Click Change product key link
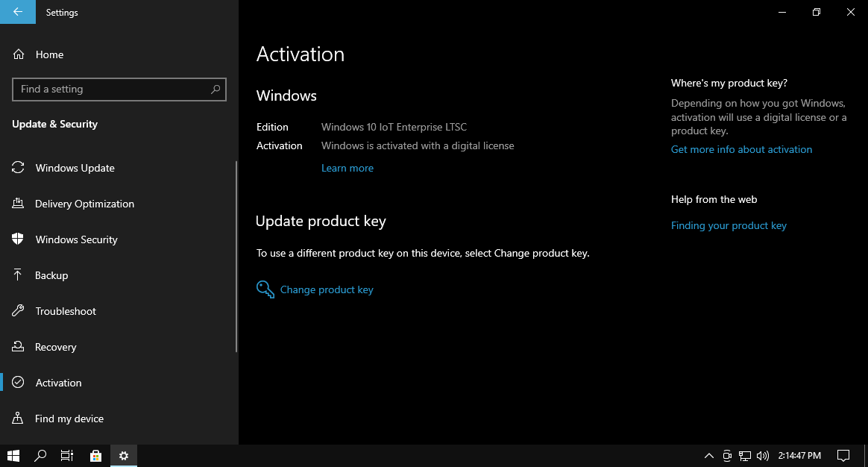Screen dimensions: 868x467 tap(327, 289)
